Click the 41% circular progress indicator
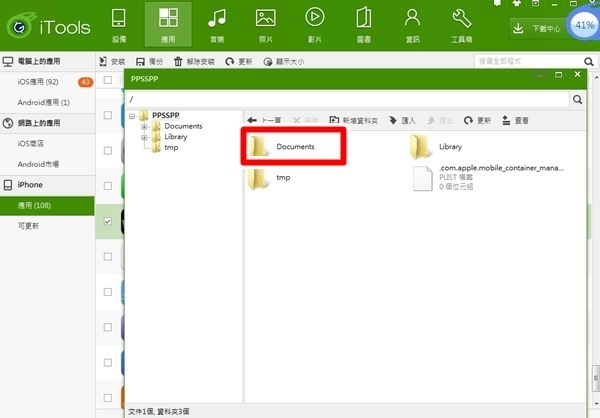The image size is (600, 418). point(584,25)
